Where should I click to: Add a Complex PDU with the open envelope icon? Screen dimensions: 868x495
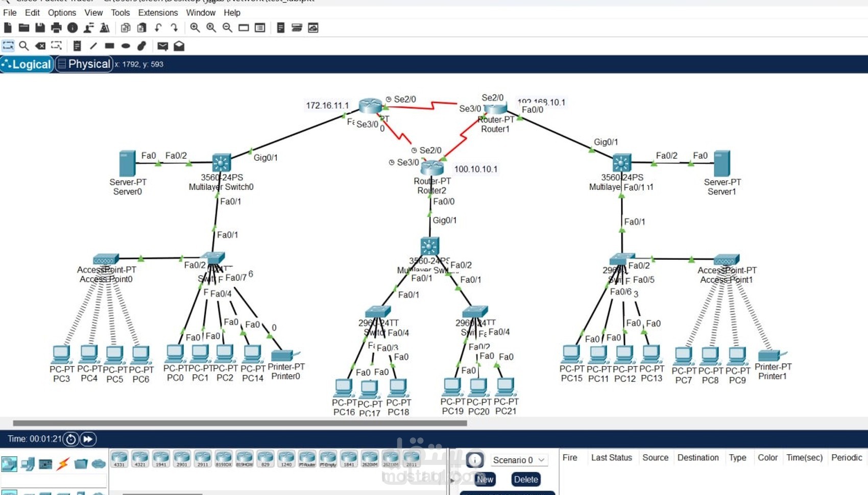179,45
